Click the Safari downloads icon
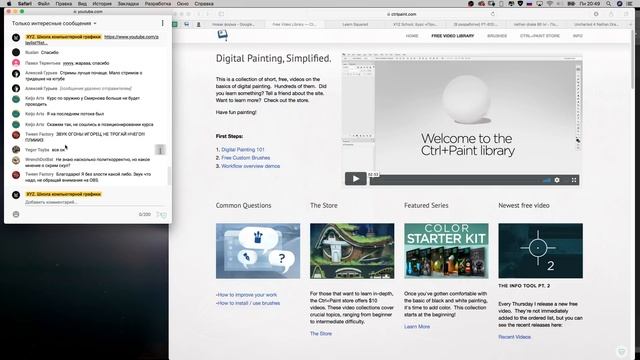The image size is (640, 360). pyautogui.click(x=596, y=14)
